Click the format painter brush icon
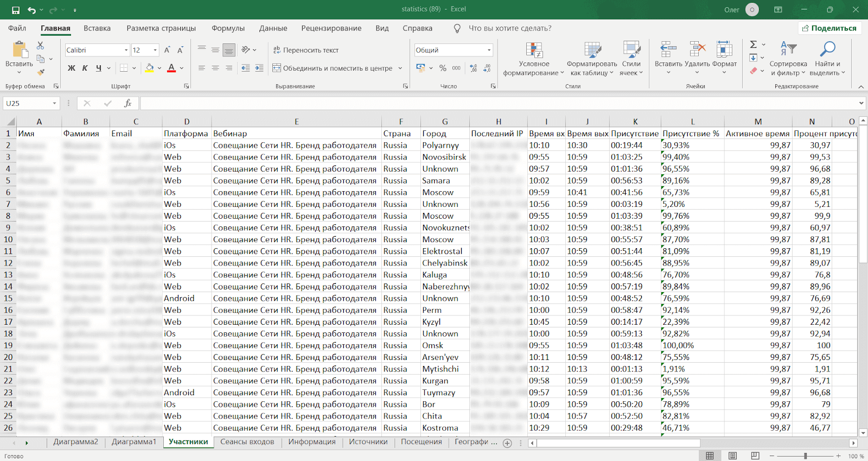868x461 pixels. [41, 72]
